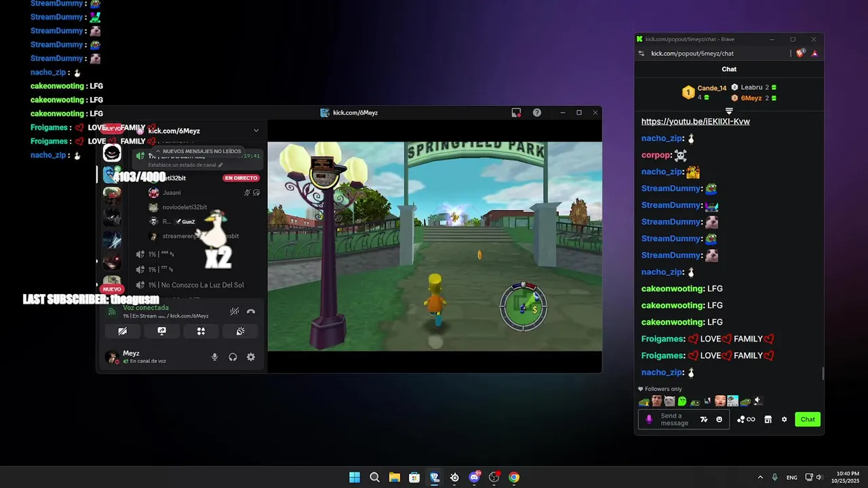The height and width of the screenshot is (488, 868).
Task: Click kick.com/popout/6meyz/chat address bar
Action: (x=692, y=54)
